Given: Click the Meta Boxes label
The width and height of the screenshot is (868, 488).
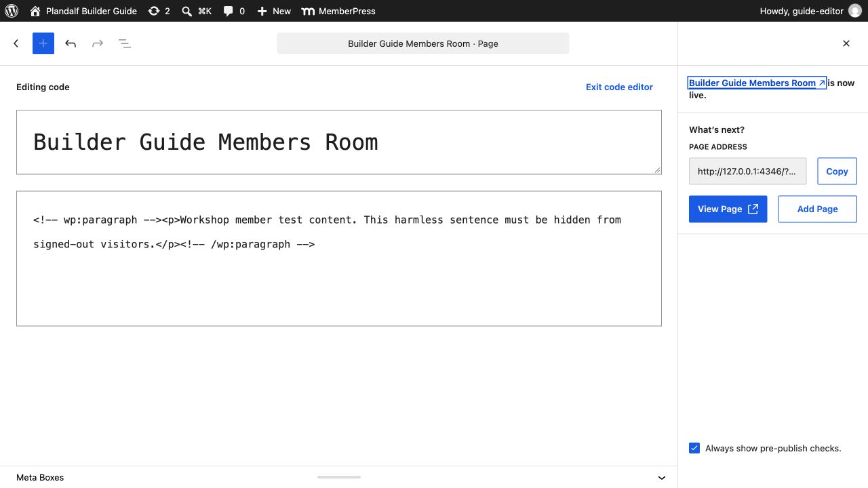Looking at the screenshot, I should click(x=40, y=477).
